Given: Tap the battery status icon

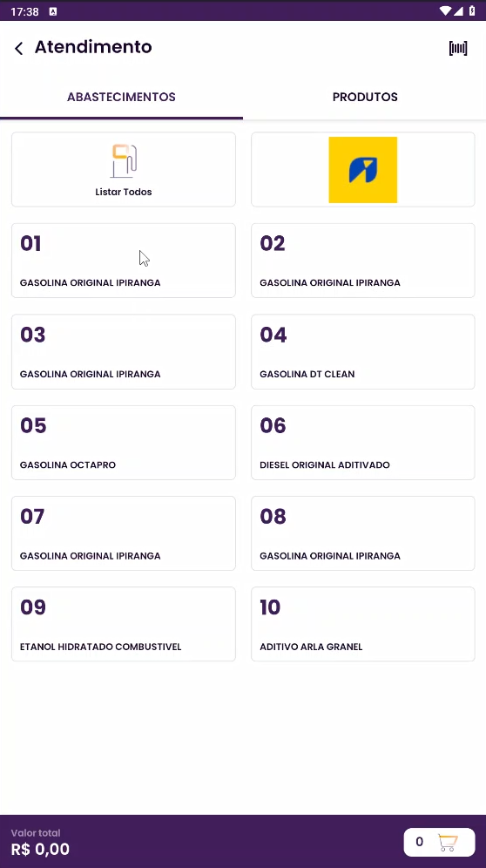Looking at the screenshot, I should [471, 10].
